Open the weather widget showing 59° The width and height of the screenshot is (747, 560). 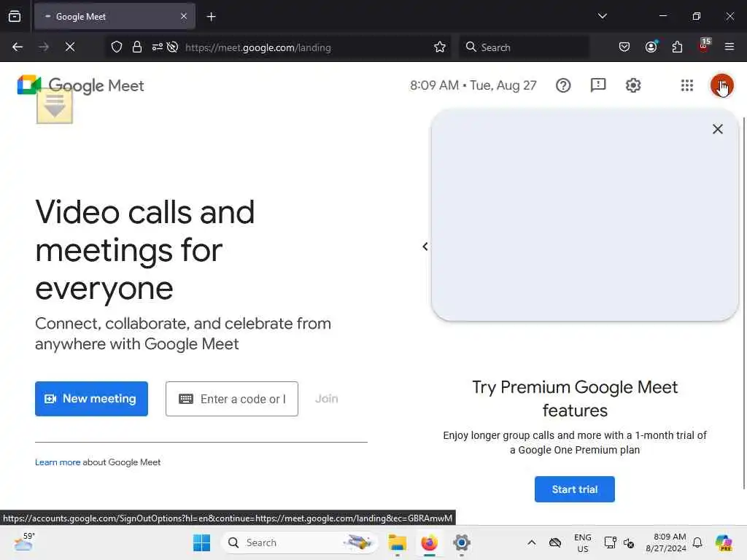[x=24, y=542]
